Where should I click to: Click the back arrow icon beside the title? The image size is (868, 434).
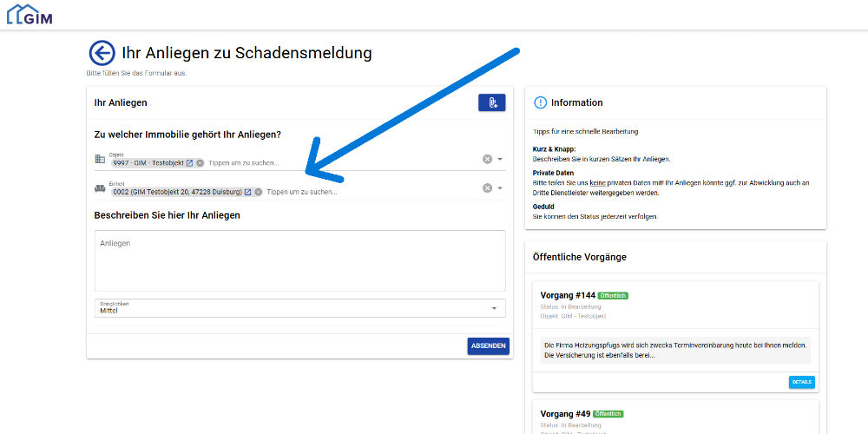[102, 53]
